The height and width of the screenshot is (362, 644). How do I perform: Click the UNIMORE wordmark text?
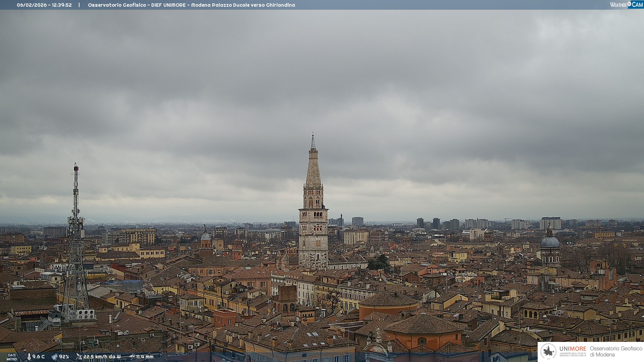click(573, 349)
